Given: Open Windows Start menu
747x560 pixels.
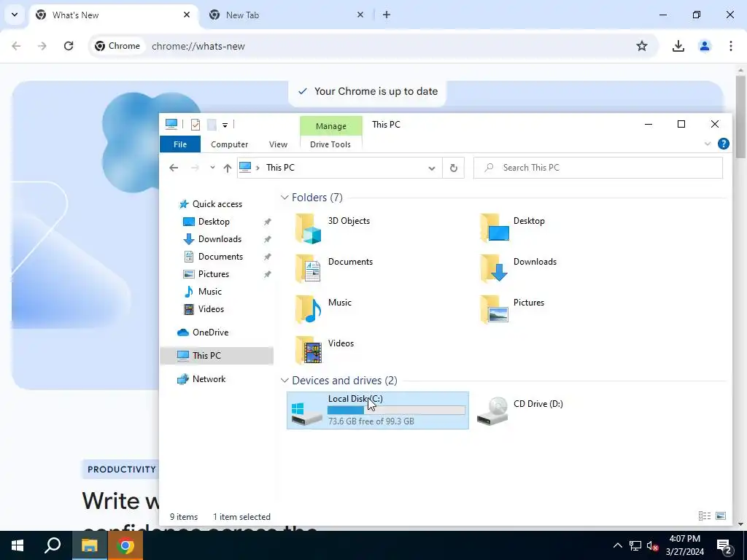Looking at the screenshot, I should pyautogui.click(x=18, y=545).
